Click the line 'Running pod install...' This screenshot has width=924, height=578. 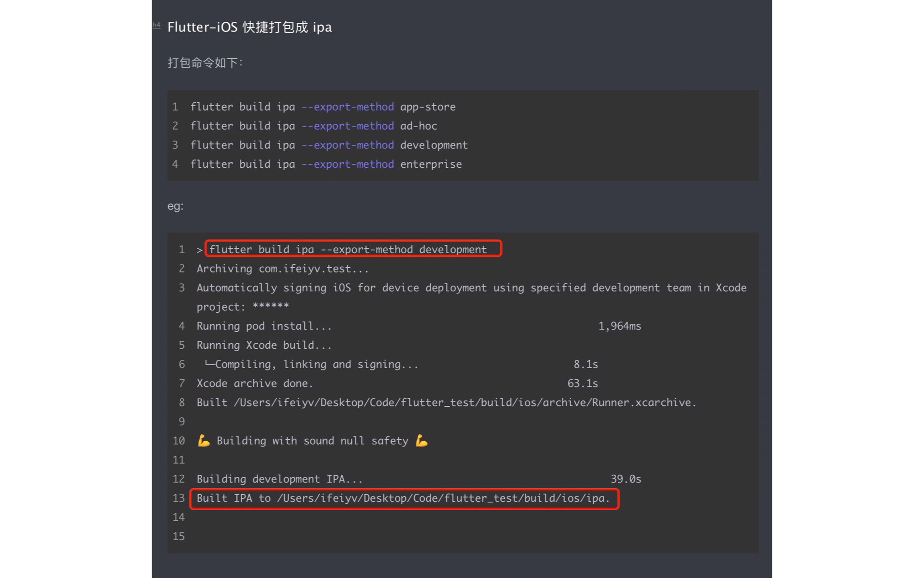264,326
